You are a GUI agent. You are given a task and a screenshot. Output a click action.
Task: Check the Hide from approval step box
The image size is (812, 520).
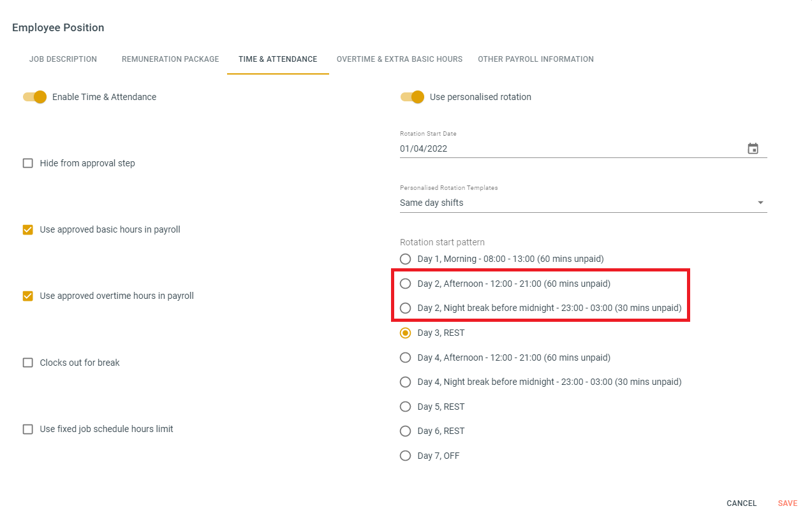pyautogui.click(x=28, y=163)
